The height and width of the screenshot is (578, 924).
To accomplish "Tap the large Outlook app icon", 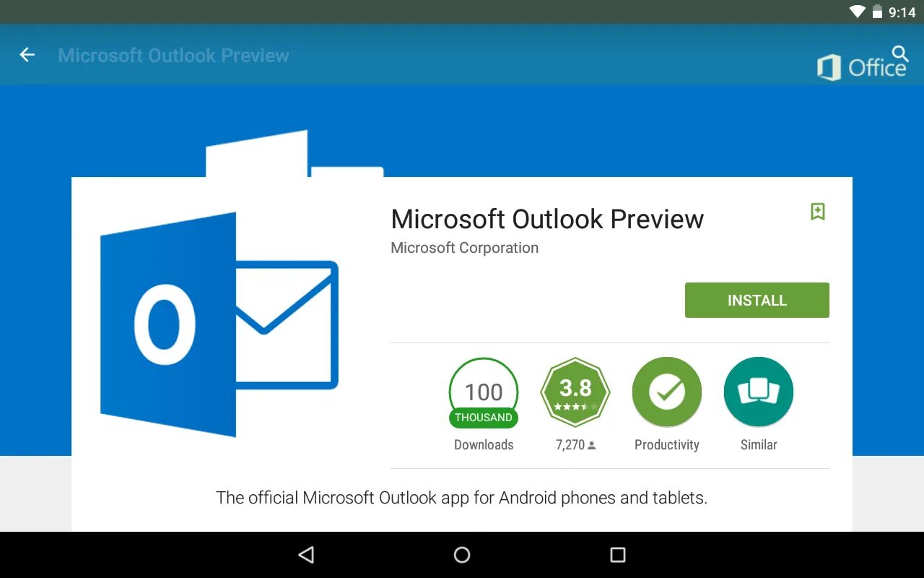I will pyautogui.click(x=219, y=324).
